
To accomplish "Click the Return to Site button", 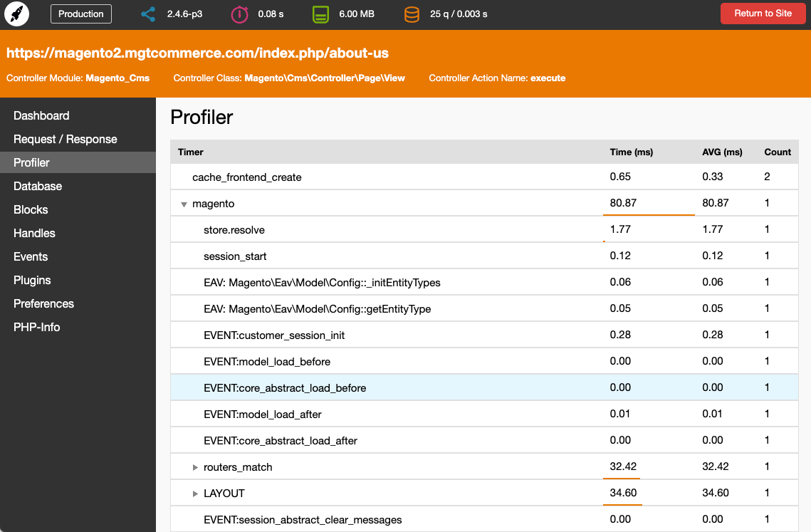I will pyautogui.click(x=763, y=14).
